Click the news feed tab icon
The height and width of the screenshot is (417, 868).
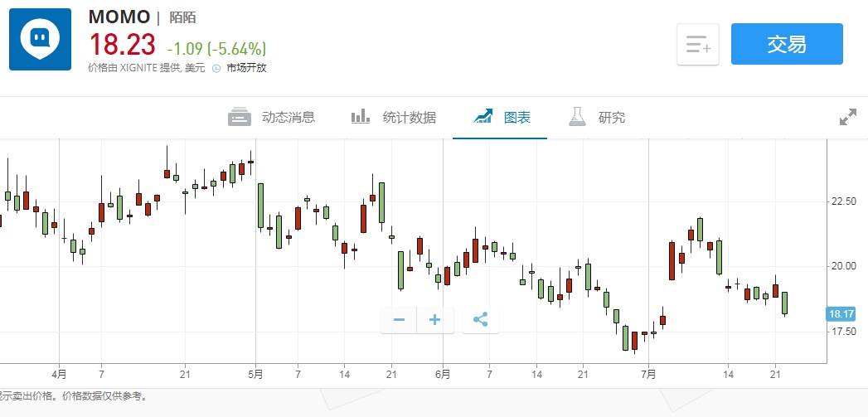(240, 117)
